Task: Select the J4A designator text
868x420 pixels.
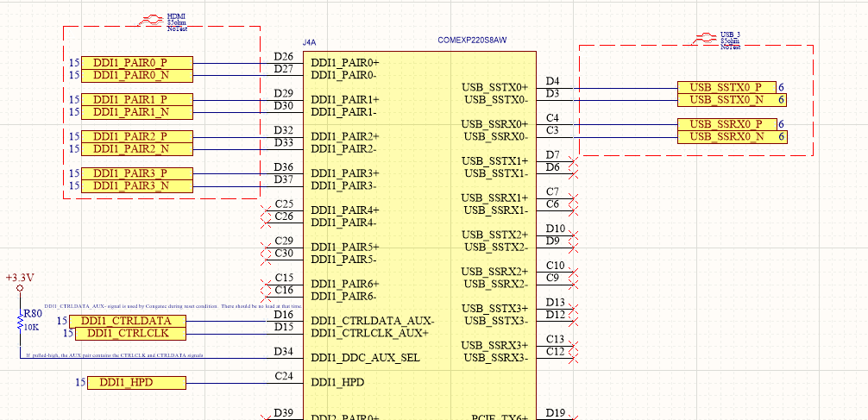Action: tap(309, 42)
